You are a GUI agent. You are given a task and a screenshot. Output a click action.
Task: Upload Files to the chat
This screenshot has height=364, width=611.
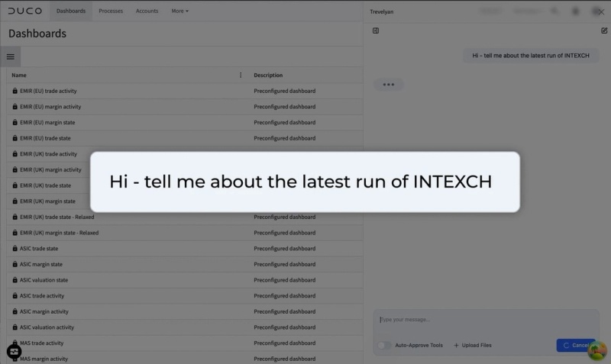pos(472,346)
